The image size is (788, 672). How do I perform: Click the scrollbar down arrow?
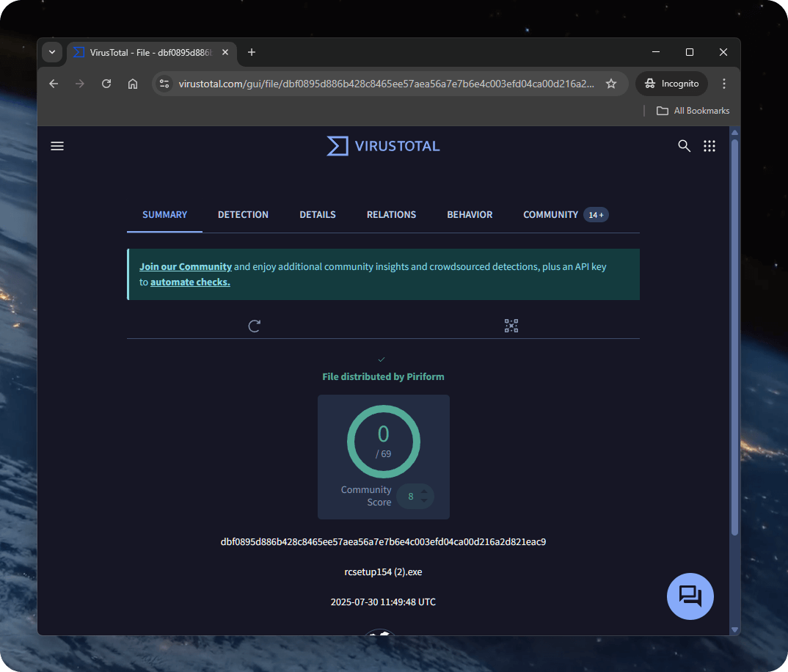coord(734,629)
